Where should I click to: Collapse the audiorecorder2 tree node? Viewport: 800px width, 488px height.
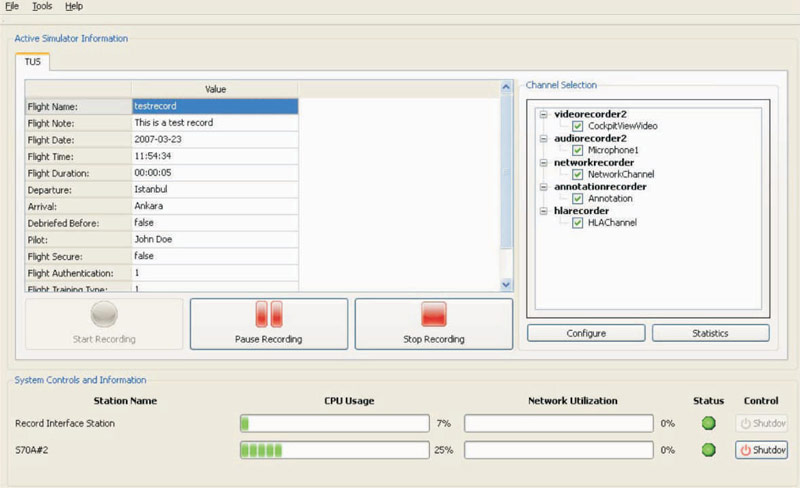click(543, 138)
